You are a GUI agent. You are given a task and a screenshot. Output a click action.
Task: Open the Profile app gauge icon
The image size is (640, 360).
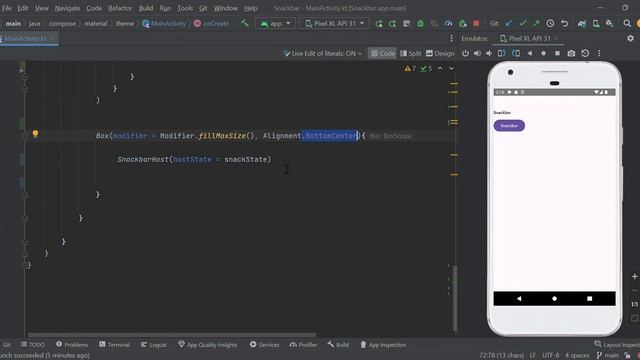[x=448, y=24]
